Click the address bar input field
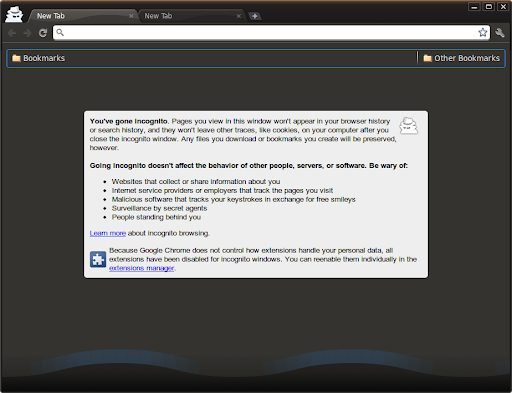 click(271, 32)
